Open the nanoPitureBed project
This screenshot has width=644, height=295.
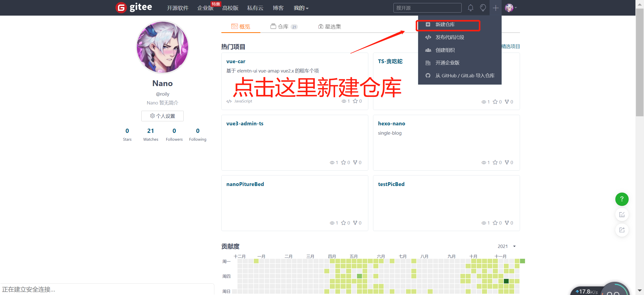click(245, 184)
